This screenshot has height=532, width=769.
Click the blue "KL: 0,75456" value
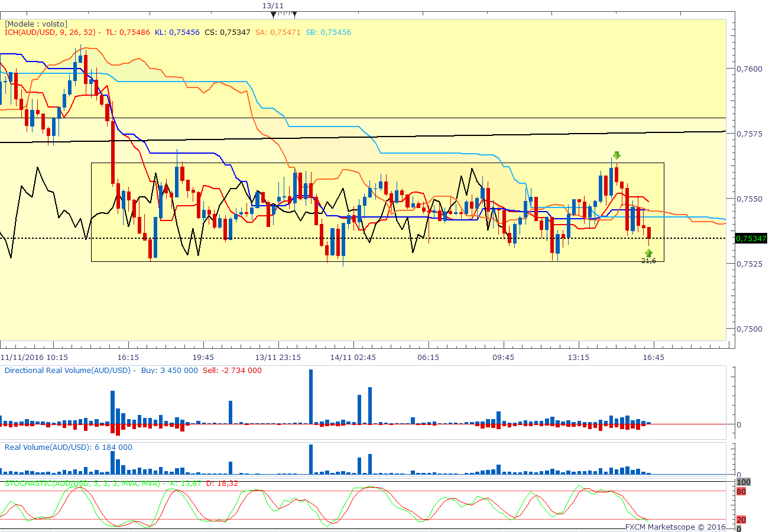pos(177,32)
